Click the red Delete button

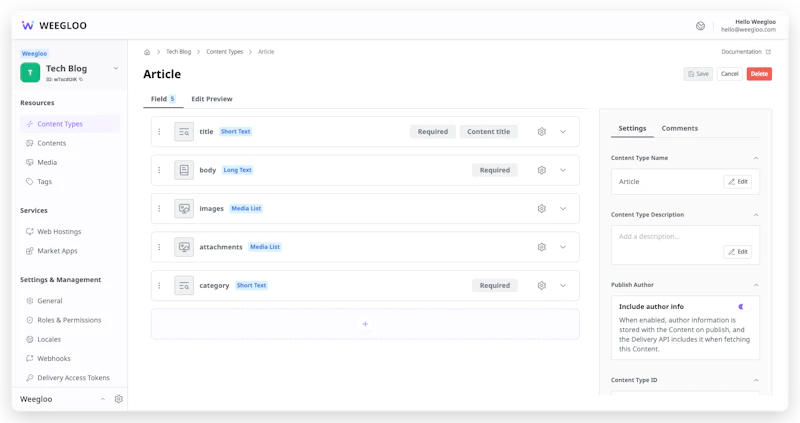point(759,74)
